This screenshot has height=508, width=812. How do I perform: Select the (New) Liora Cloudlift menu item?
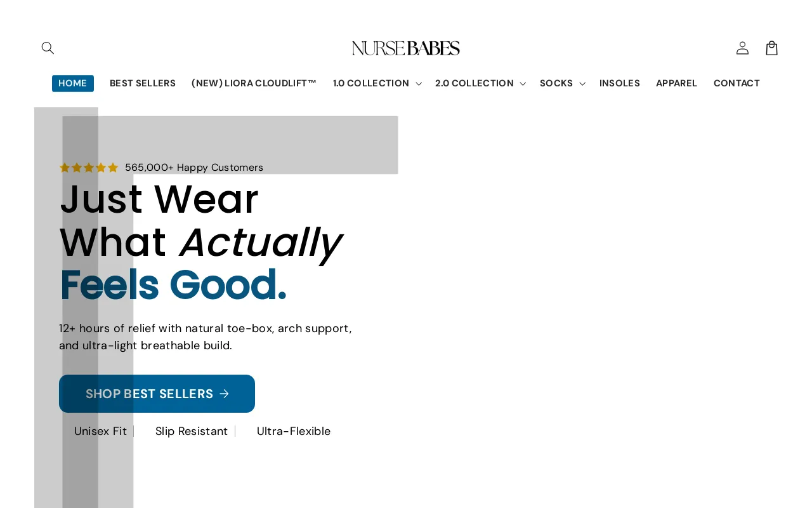(x=254, y=83)
